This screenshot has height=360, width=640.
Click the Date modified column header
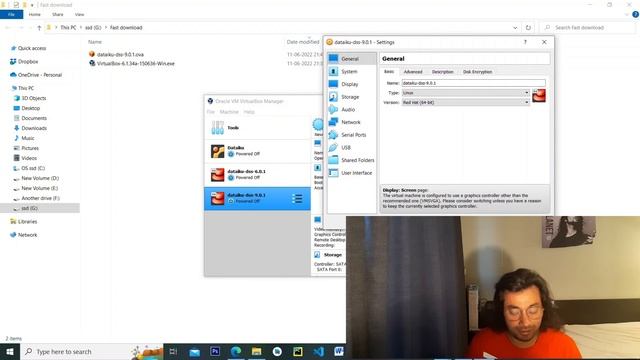coord(303,42)
